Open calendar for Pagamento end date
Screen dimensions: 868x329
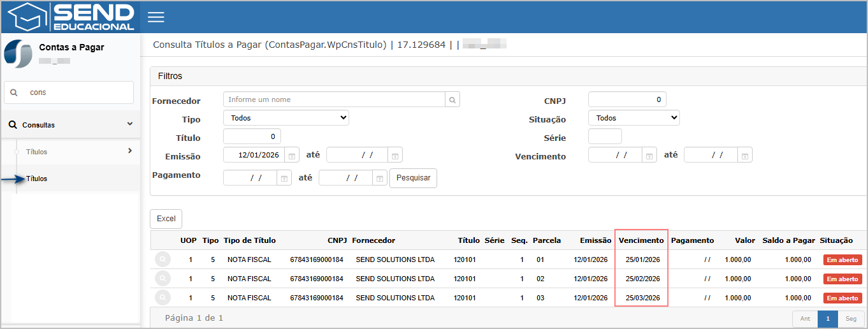tap(379, 179)
